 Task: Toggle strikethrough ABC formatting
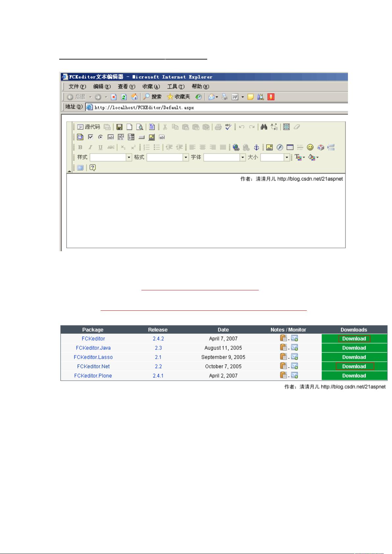point(111,147)
